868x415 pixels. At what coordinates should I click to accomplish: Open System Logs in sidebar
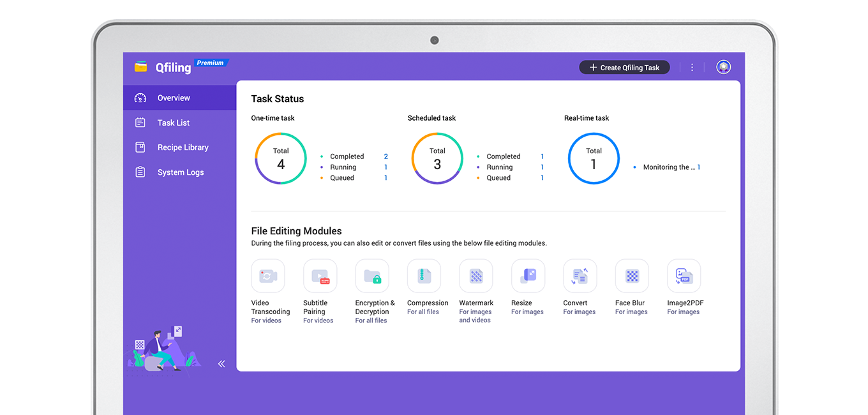pos(181,172)
